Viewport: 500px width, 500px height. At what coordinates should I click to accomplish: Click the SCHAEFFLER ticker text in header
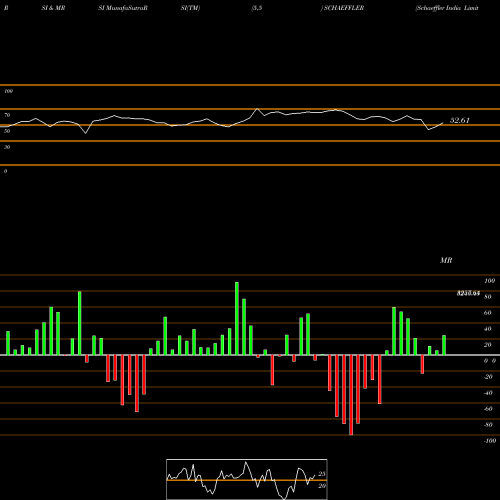coord(344,8)
